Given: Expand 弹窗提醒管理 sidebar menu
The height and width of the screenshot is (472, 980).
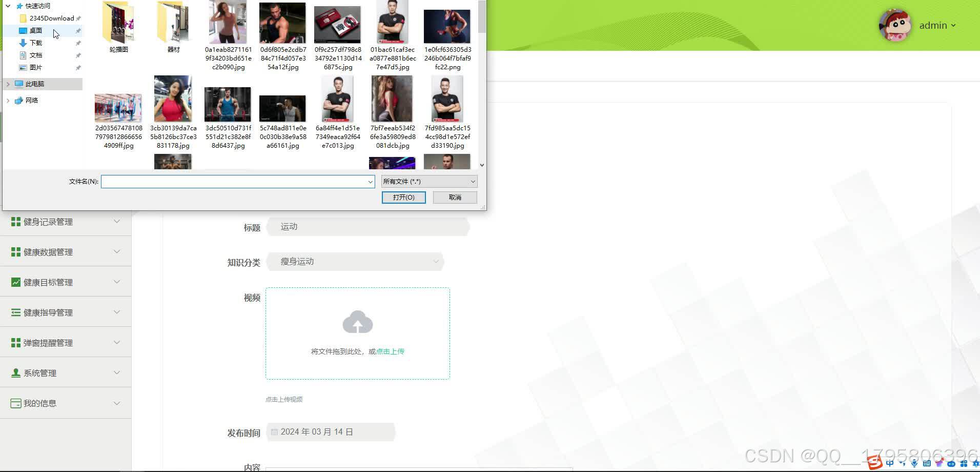Looking at the screenshot, I should click(66, 343).
